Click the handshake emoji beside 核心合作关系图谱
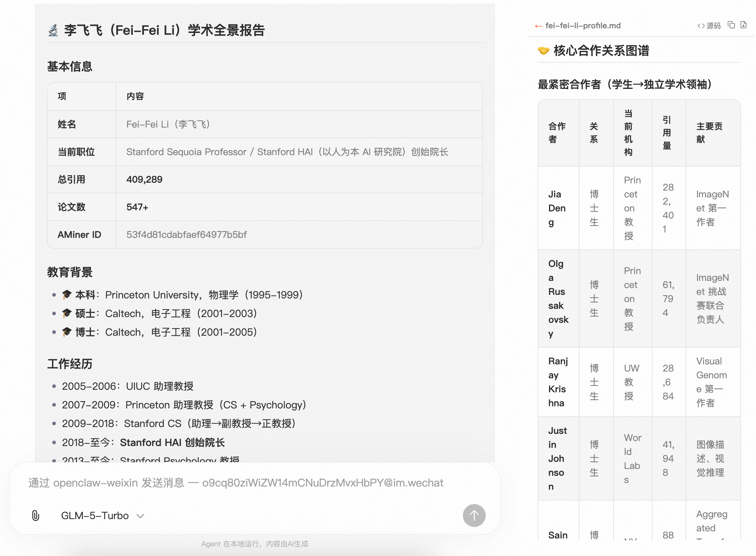The image size is (756, 556). (x=543, y=51)
